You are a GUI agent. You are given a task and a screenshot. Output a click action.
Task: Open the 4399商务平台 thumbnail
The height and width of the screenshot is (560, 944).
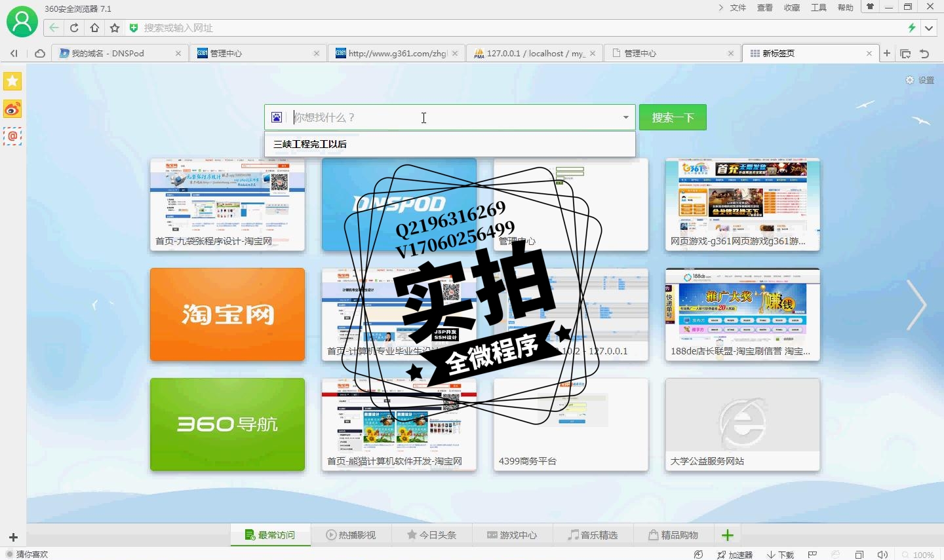tap(571, 424)
